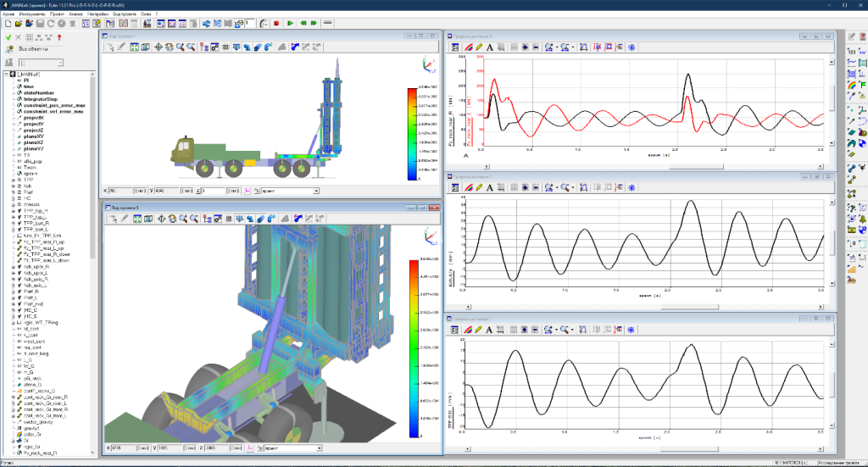Collapse the _MAIN root tree node
The height and width of the screenshot is (467, 868).
click(7, 74)
